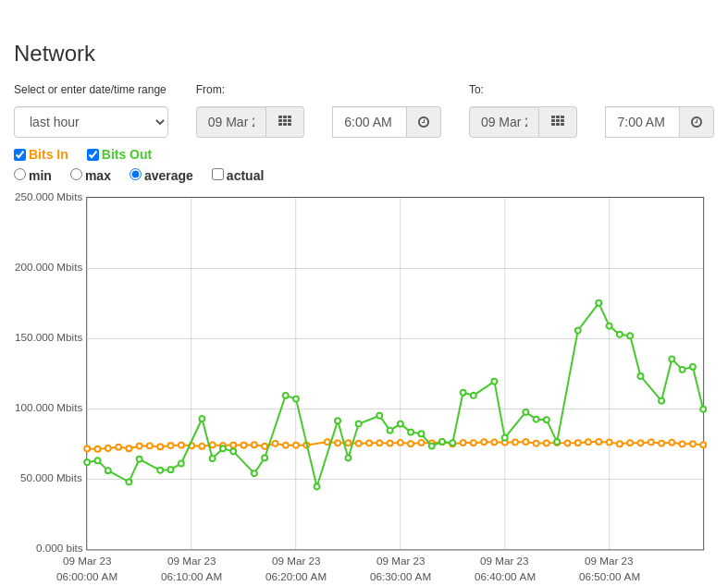Click the first orange Bits In data point
Image resolution: width=728 pixels, height=586 pixels.
(x=87, y=448)
